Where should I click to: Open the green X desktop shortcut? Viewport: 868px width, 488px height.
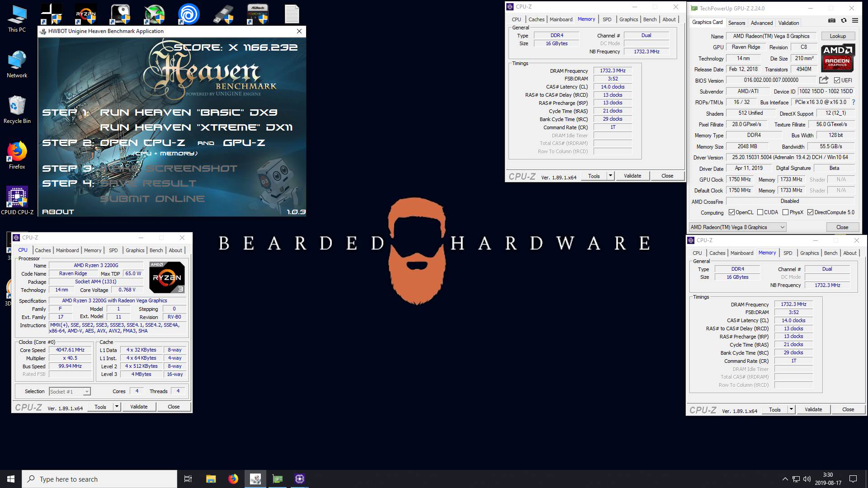pyautogui.click(x=155, y=14)
